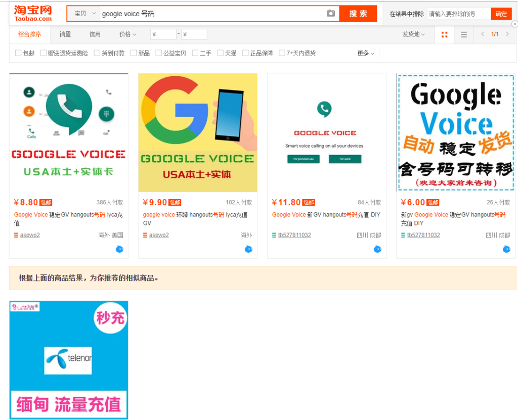
Task: Go to previous results page
Action: click(483, 34)
